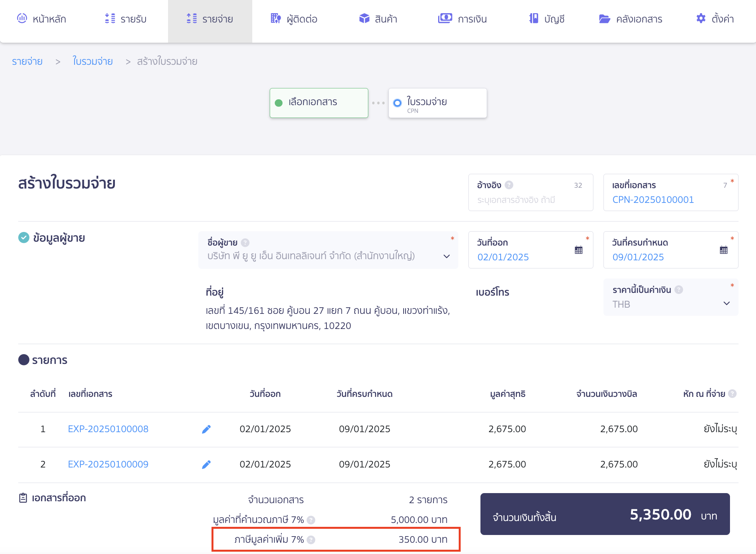Open the calendar icon for วันที่ออก

579,250
